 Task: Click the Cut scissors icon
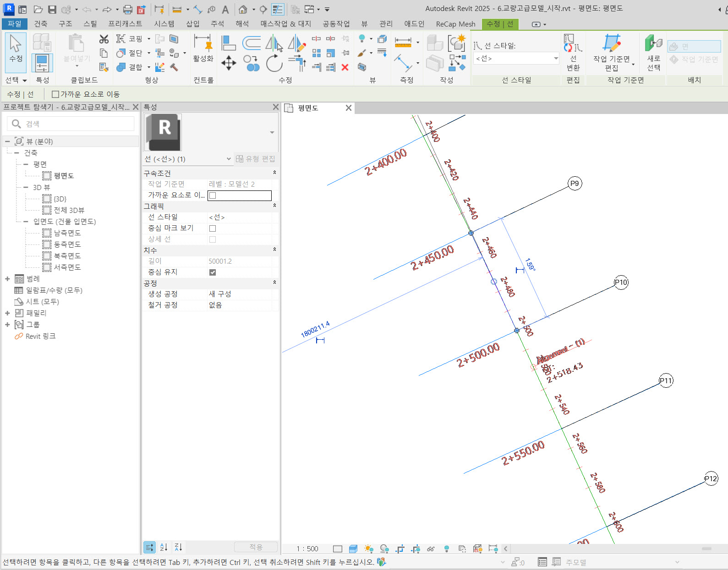[104, 39]
